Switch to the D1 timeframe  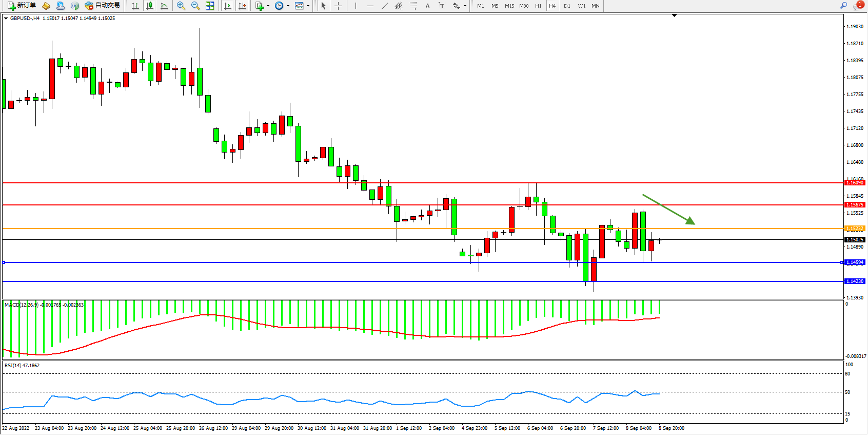click(567, 6)
